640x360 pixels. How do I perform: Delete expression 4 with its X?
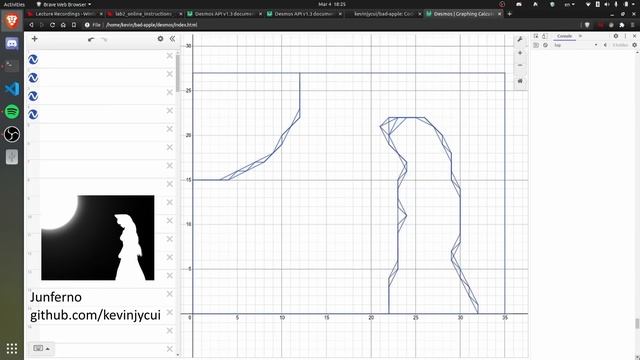(170, 111)
